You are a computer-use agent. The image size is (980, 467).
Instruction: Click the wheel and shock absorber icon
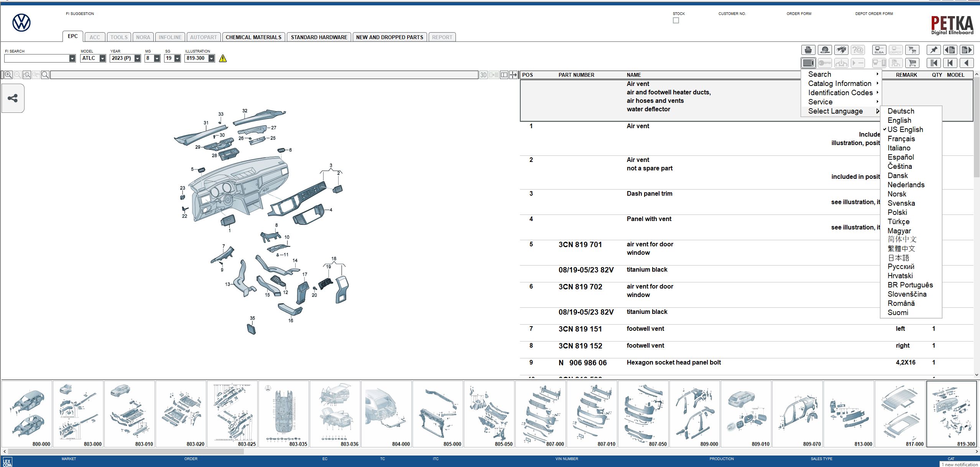(825, 50)
